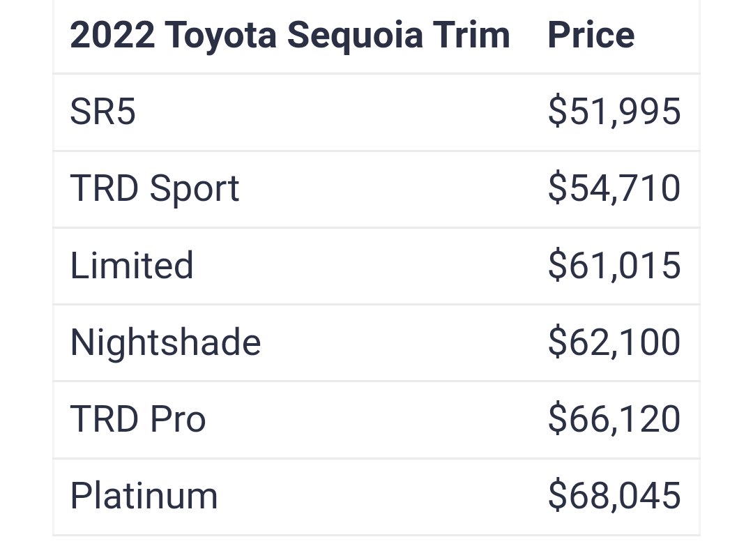The image size is (753, 560).
Task: Click the $51,995 price cell
Action: pos(614,112)
